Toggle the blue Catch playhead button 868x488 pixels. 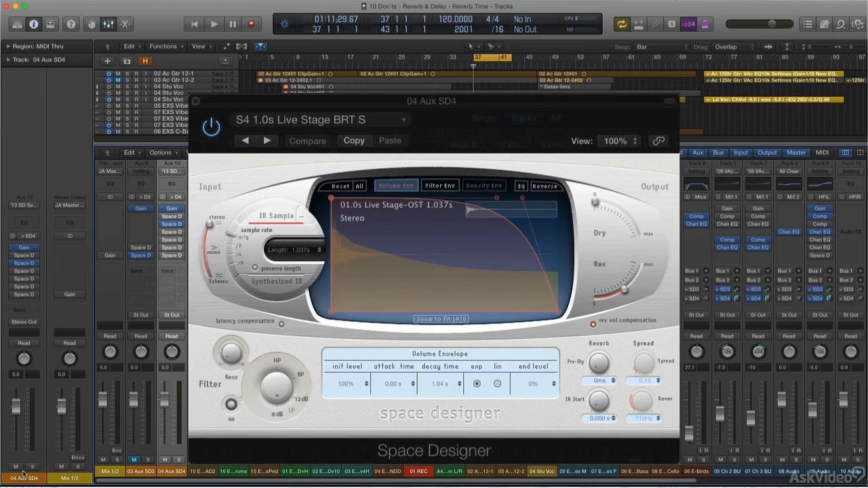pos(260,46)
